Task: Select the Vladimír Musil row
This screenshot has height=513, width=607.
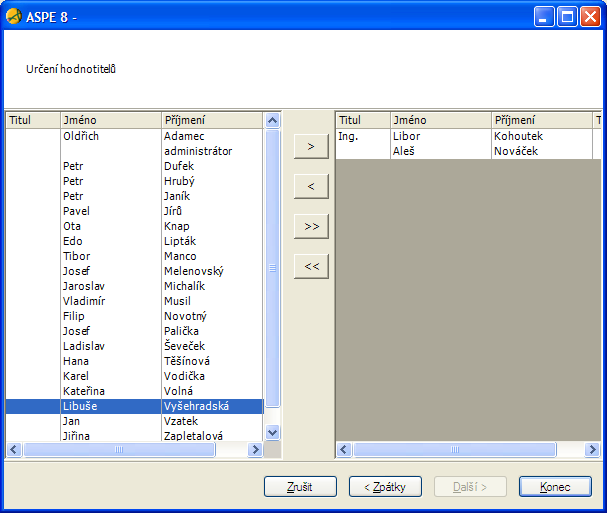Action: [134, 301]
